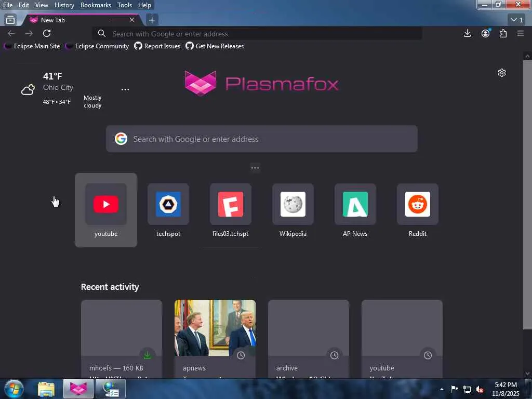Expand the list all tabs dropdown

(x=517, y=20)
